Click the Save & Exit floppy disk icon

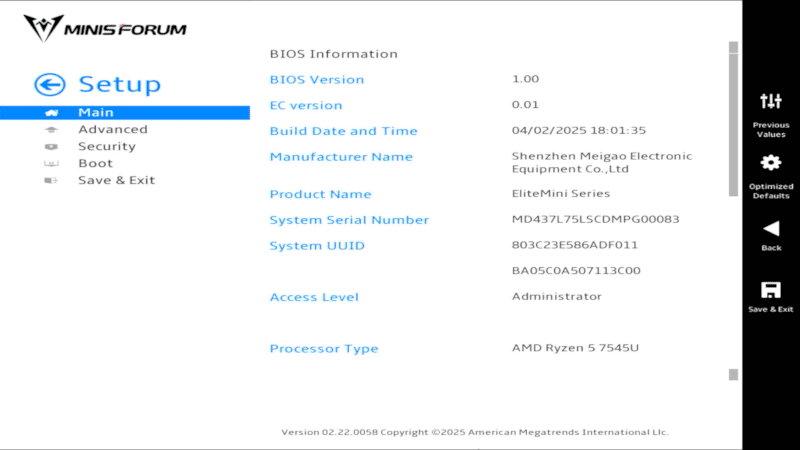771,290
